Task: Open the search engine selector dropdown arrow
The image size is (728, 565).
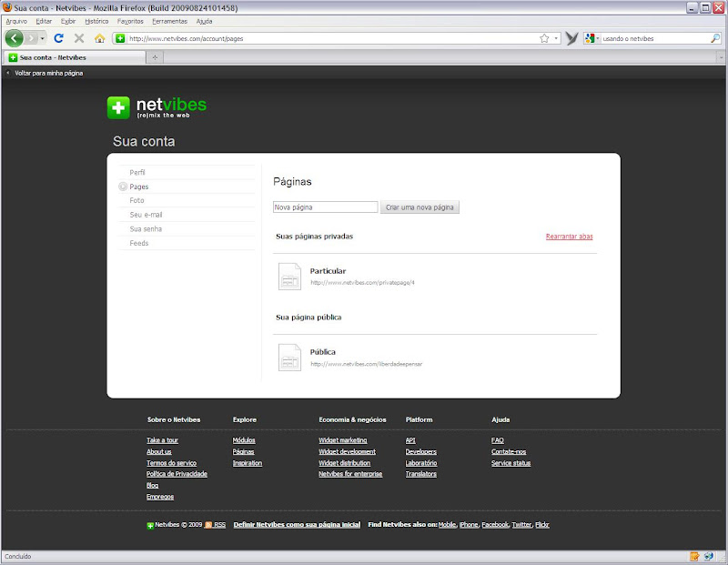Action: 598,38
